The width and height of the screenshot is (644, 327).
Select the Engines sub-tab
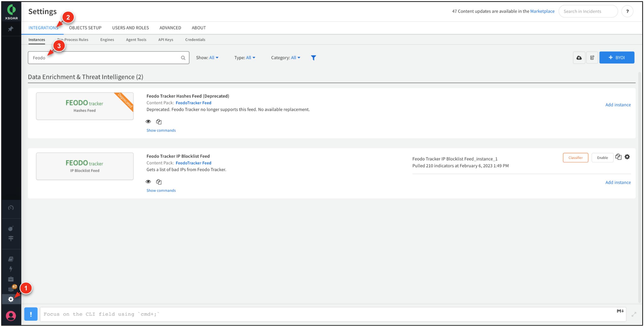pos(107,40)
